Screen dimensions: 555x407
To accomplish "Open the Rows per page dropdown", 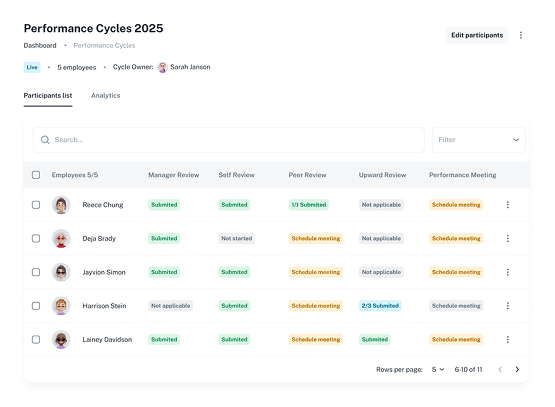I will tap(438, 369).
